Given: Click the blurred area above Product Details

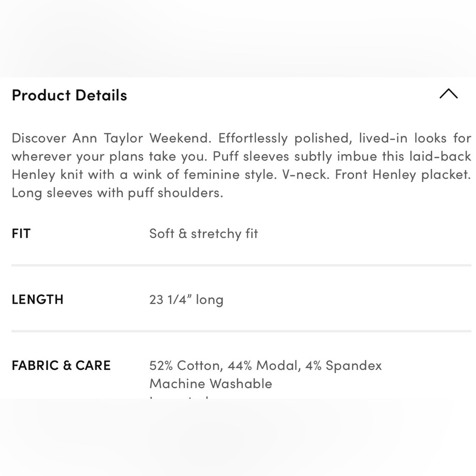Looking at the screenshot, I should click(x=238, y=39).
